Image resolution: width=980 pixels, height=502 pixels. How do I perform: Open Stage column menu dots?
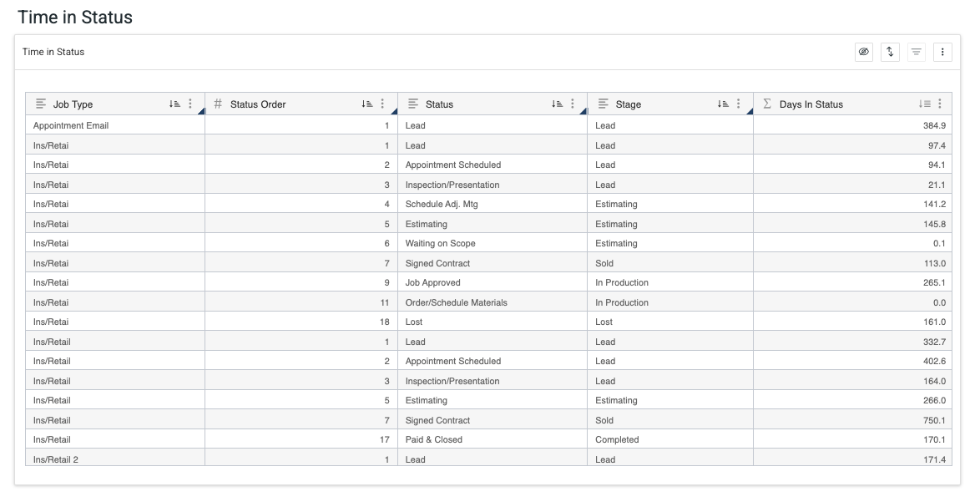tap(738, 104)
